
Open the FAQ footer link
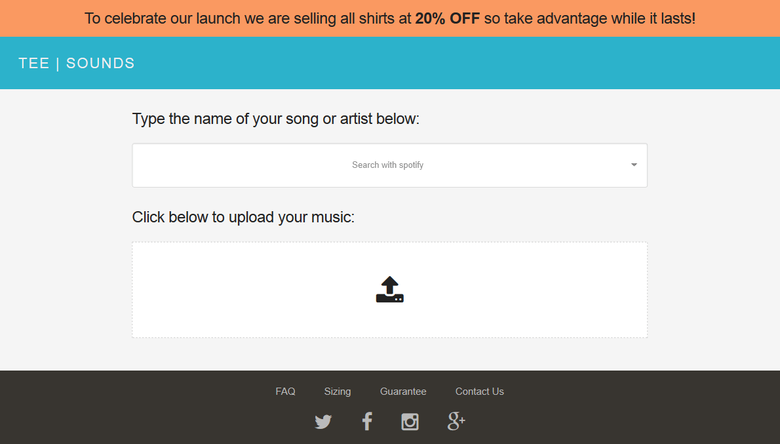pyautogui.click(x=285, y=391)
